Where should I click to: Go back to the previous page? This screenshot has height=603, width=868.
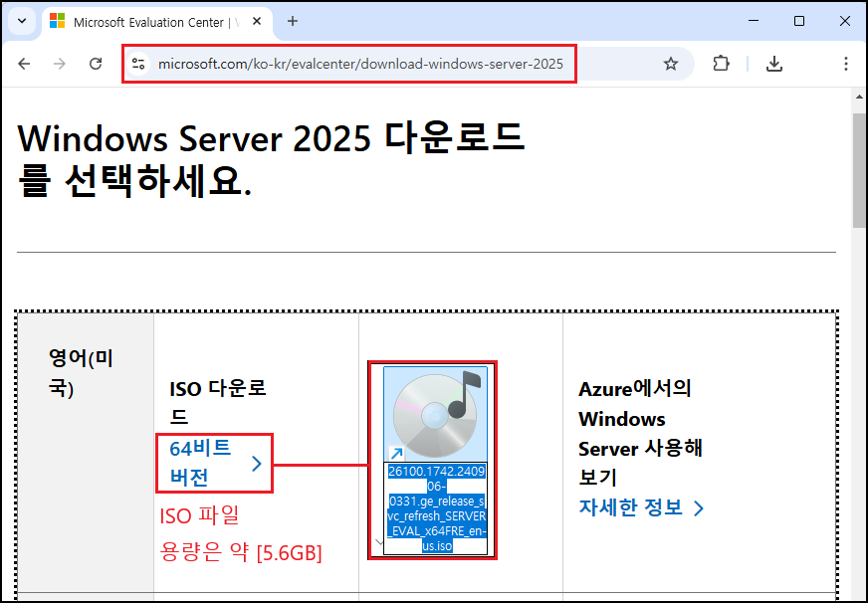[24, 64]
